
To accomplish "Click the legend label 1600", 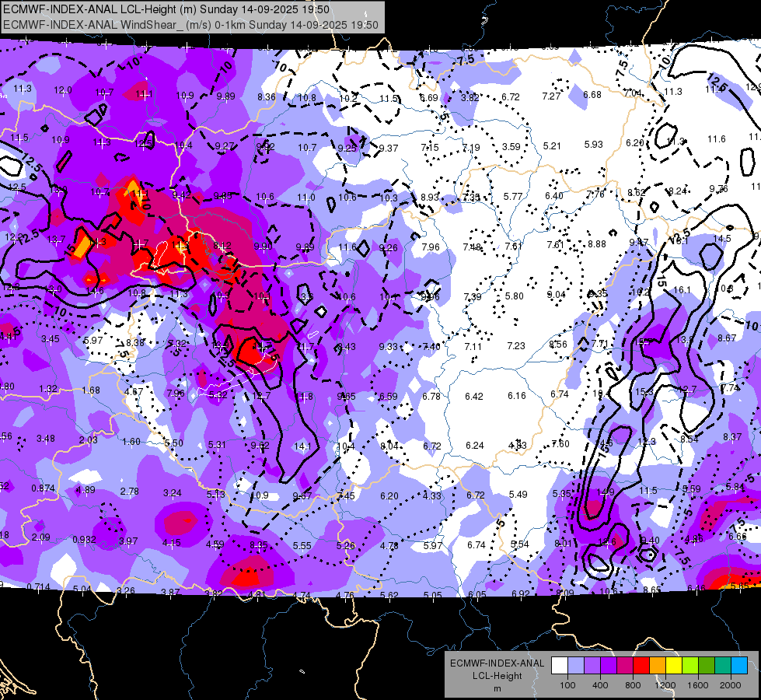I will tap(697, 685).
